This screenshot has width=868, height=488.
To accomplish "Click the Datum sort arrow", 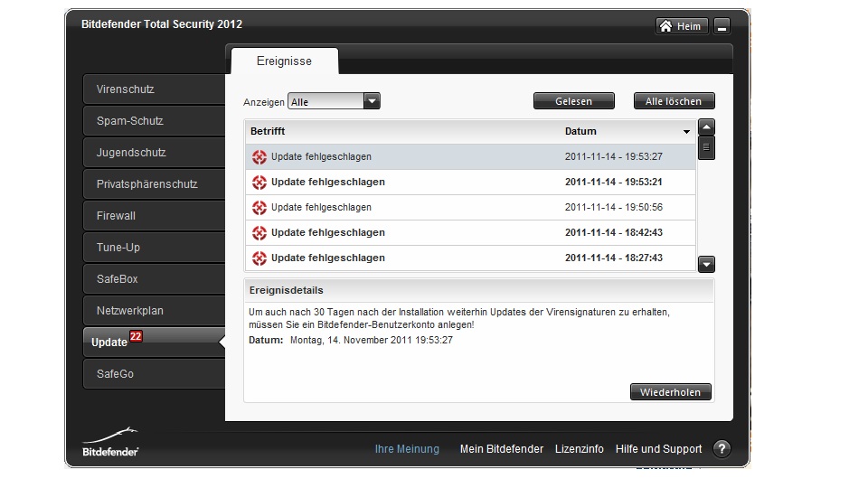I will tap(686, 132).
